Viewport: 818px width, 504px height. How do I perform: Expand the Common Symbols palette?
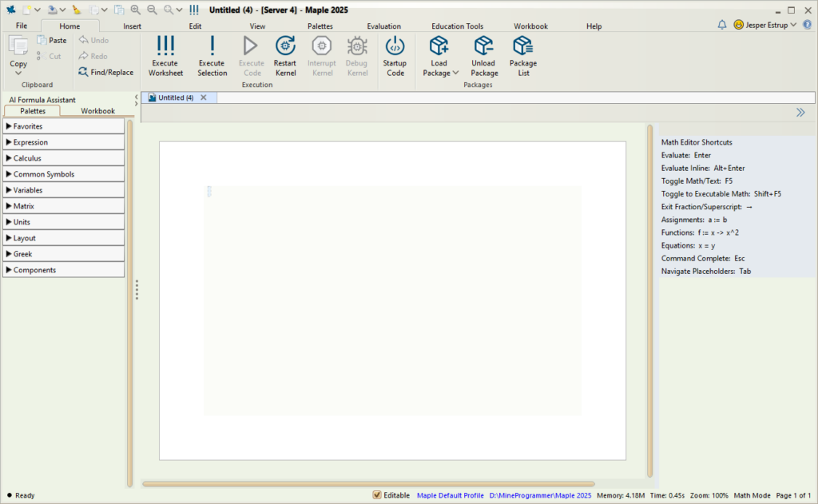(64, 174)
